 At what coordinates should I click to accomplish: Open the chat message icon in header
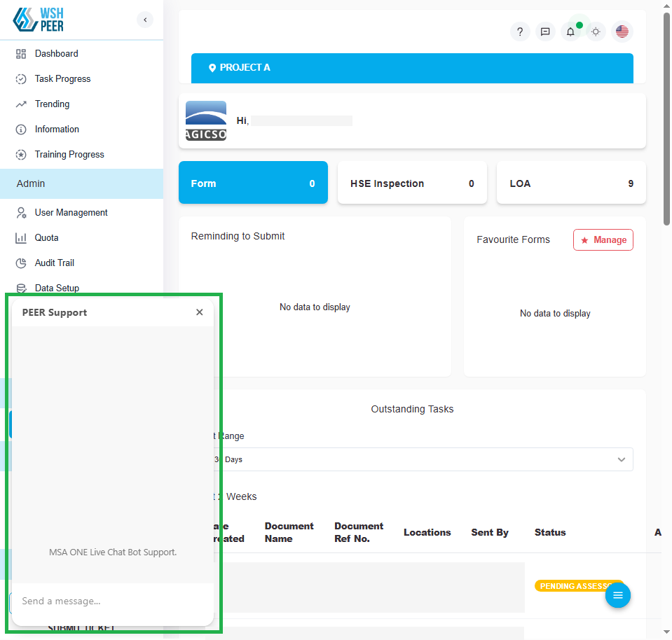(x=545, y=32)
